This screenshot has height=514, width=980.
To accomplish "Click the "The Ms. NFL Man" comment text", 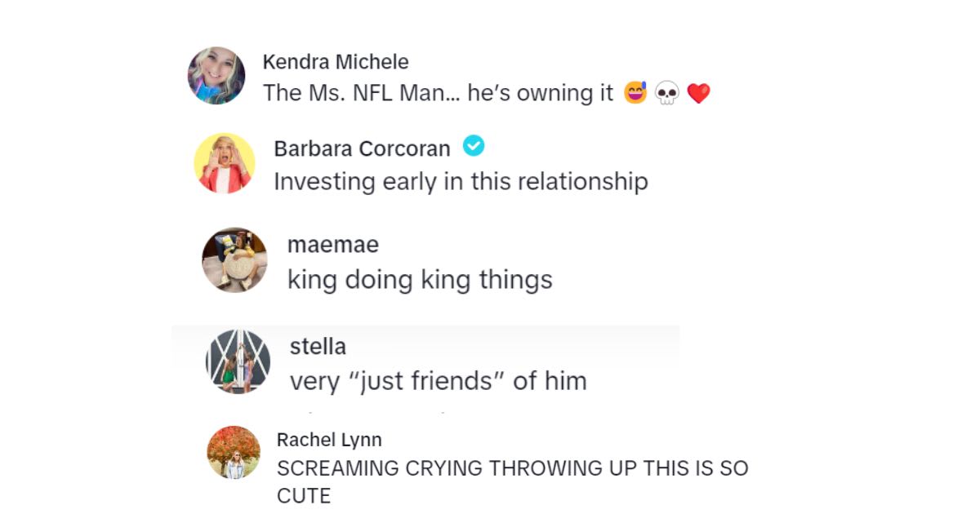I will [438, 93].
